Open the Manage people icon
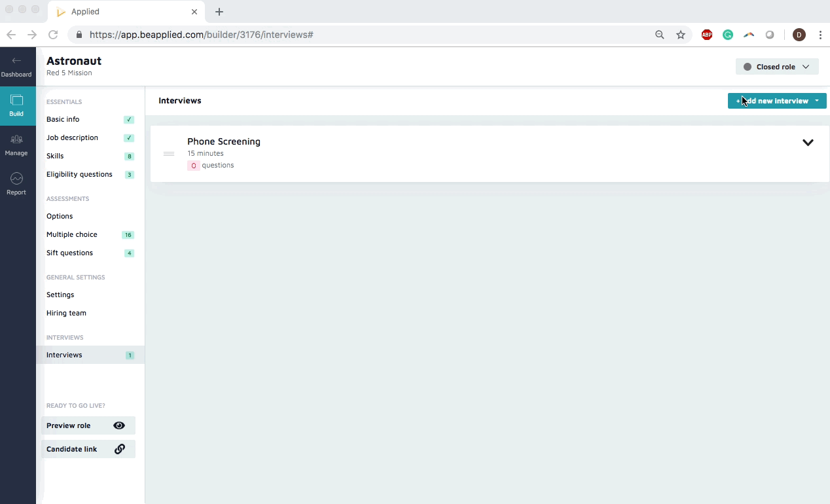 [16, 139]
